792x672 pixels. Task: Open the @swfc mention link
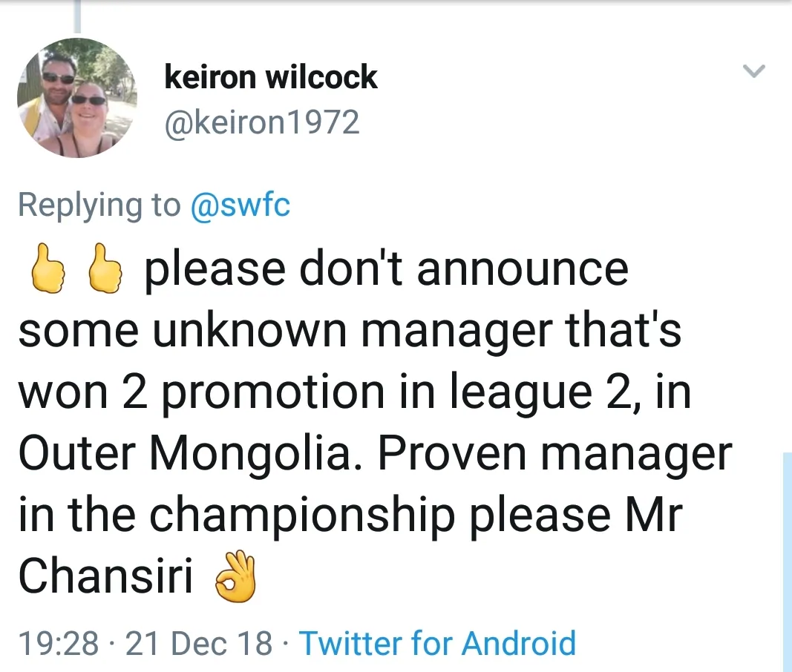pyautogui.click(x=240, y=205)
